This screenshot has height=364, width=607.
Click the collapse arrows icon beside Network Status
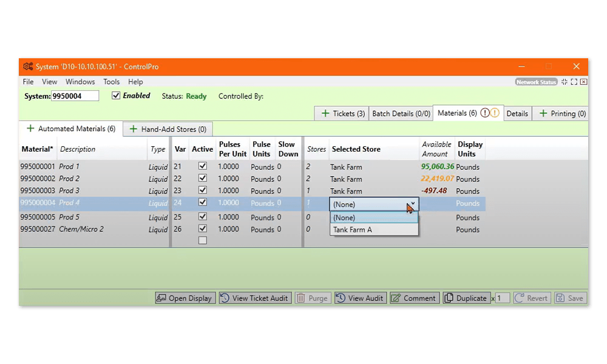[x=564, y=82]
